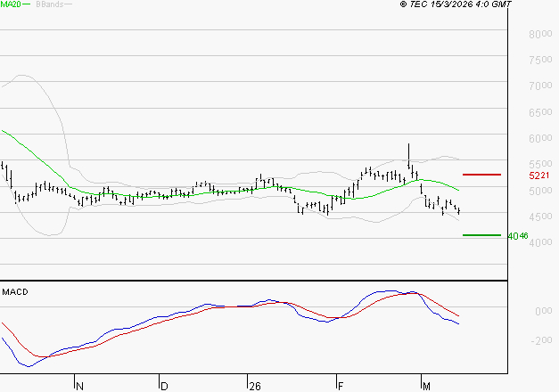Click the last price bar on the chart
559x392 pixels.
459,211
